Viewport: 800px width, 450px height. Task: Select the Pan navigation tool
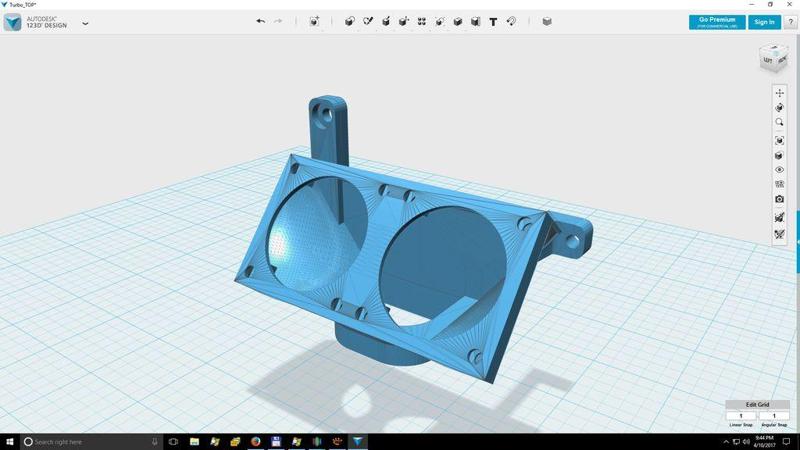point(779,93)
